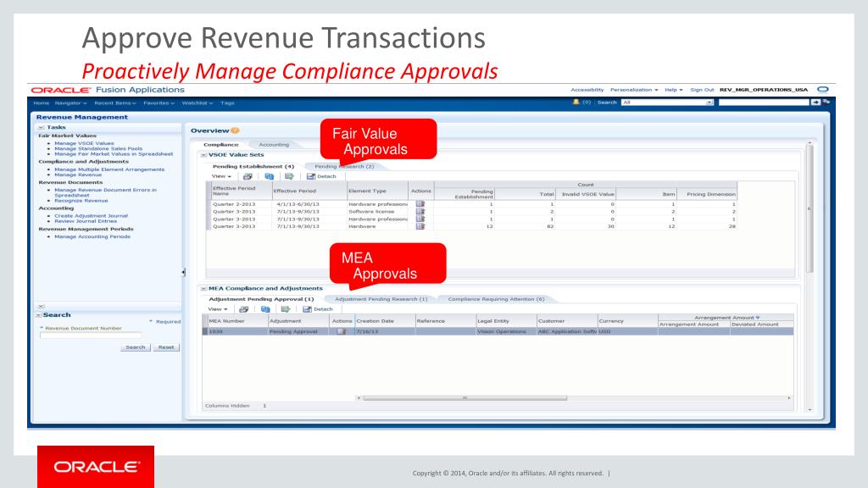
Task: Click the Arrangement Amount help icon
Action: pos(757,318)
